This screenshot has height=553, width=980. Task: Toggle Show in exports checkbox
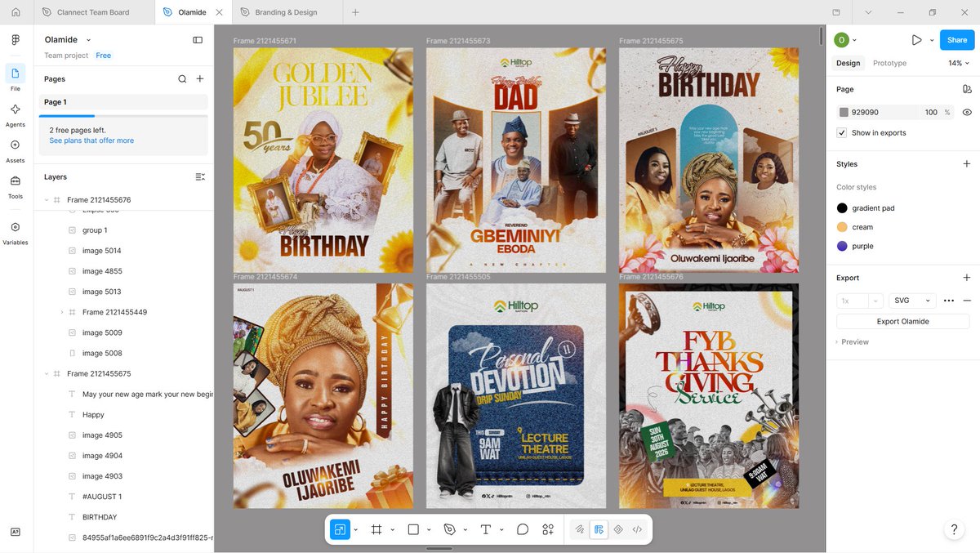(842, 132)
